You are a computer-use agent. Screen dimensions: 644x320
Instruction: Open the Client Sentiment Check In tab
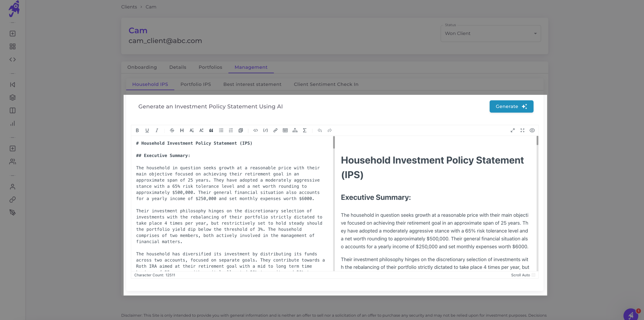point(326,84)
